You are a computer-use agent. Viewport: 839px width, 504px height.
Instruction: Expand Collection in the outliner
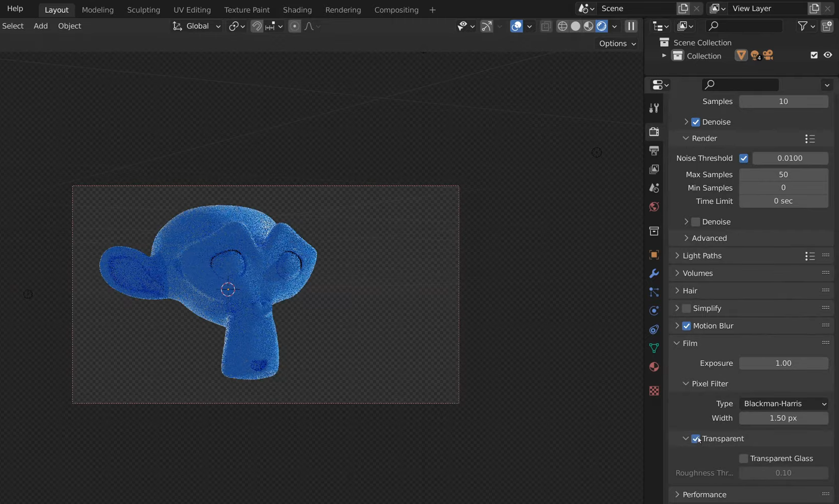pyautogui.click(x=664, y=55)
